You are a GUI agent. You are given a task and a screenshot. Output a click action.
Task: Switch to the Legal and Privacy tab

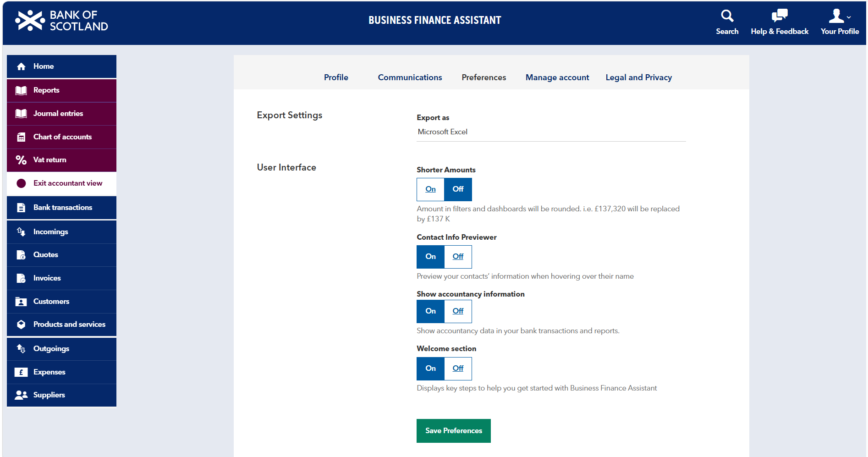click(x=638, y=77)
